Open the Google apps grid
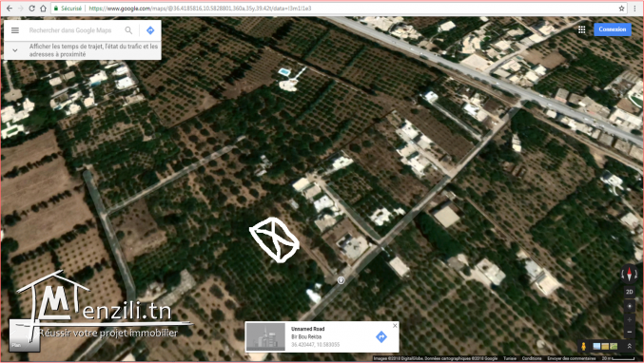 coord(582,29)
